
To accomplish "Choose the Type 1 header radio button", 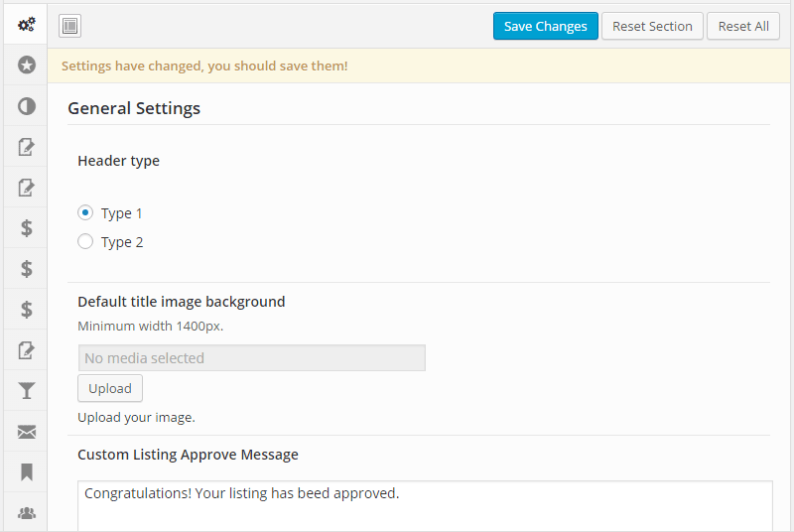I will pos(85,212).
